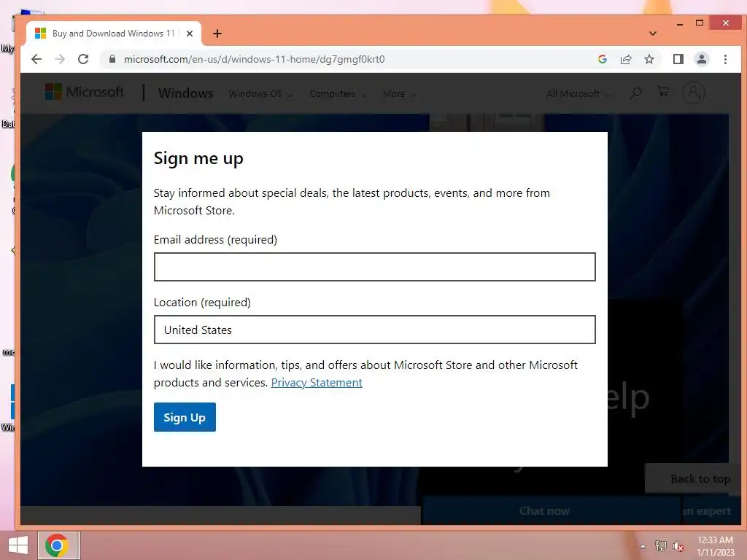Click the Microsoft logo

(x=85, y=92)
